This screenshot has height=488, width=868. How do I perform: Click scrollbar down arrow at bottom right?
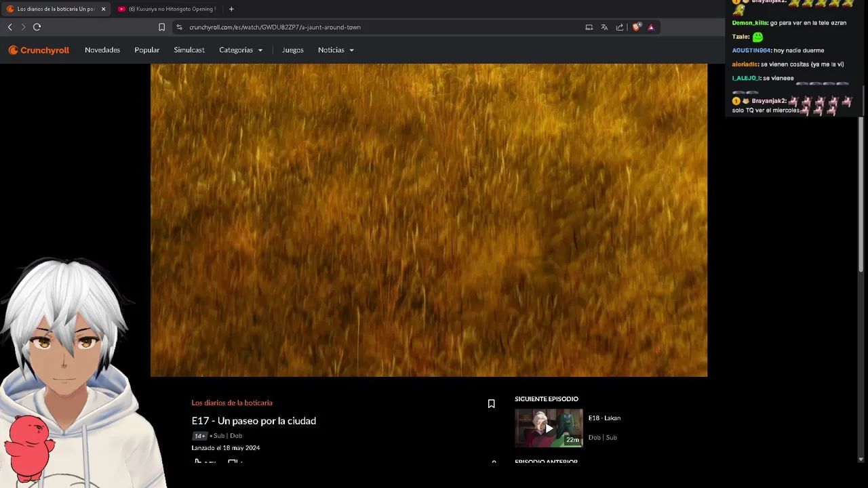coord(861,459)
